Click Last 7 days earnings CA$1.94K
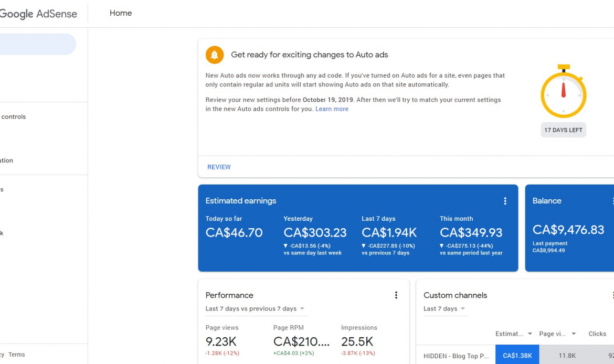The image size is (614, 364). click(389, 232)
